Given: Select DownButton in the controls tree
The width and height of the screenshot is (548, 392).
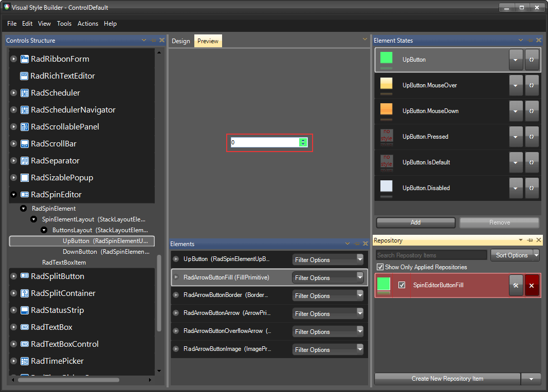Looking at the screenshot, I should (x=106, y=252).
